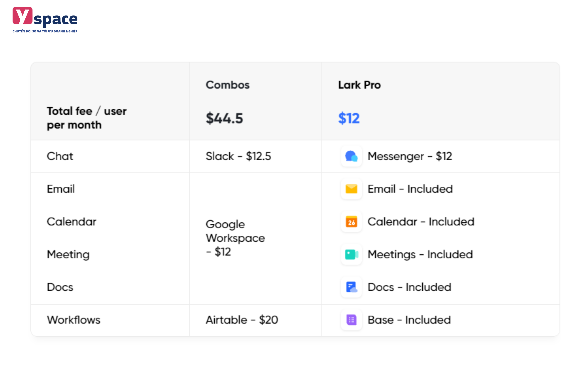Select the 'Workflows' row label
588x392 pixels.
pos(73,320)
